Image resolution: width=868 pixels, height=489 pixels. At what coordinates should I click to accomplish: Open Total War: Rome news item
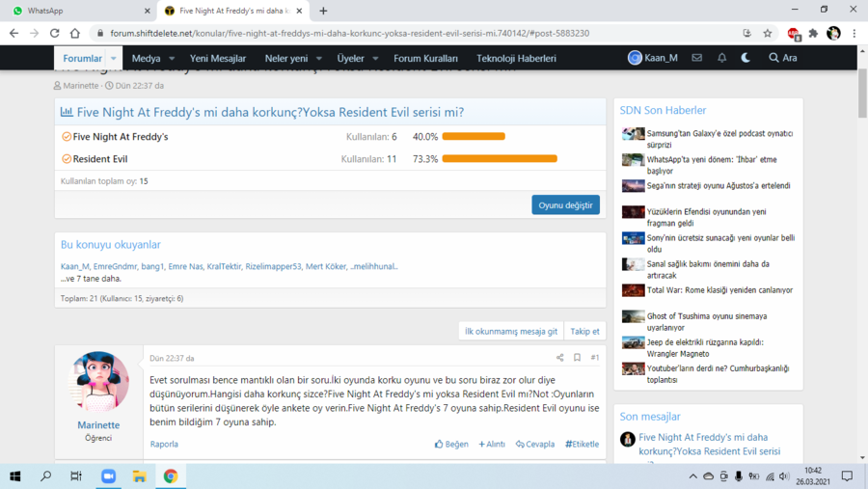[x=719, y=290]
